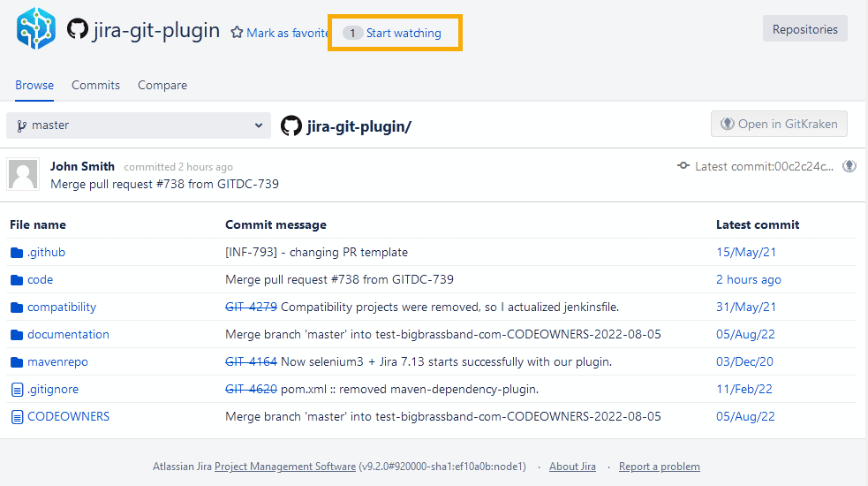This screenshot has height=486, width=868.
Task: Click the compatibility folder icon
Action: [17, 308]
